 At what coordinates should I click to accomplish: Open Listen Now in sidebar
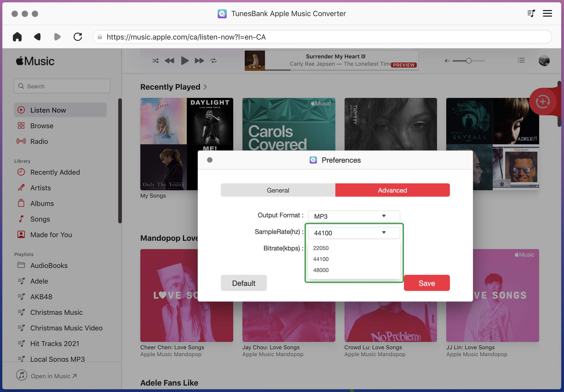(60, 110)
